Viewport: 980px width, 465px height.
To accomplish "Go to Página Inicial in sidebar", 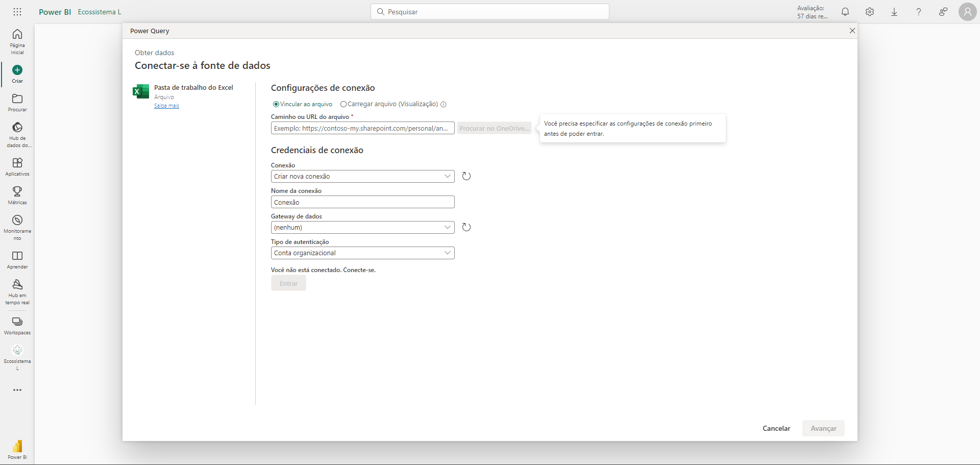I will click(x=17, y=41).
